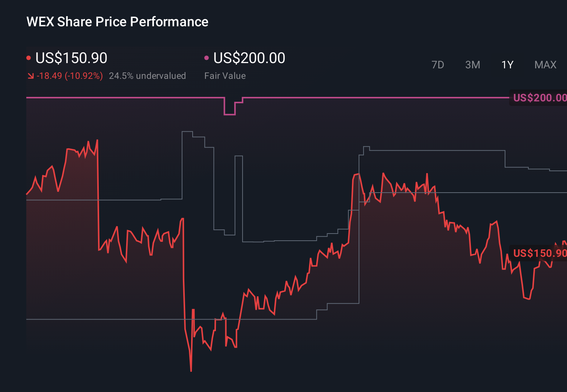
Task: Select the 1Y time range
Action: tap(507, 65)
